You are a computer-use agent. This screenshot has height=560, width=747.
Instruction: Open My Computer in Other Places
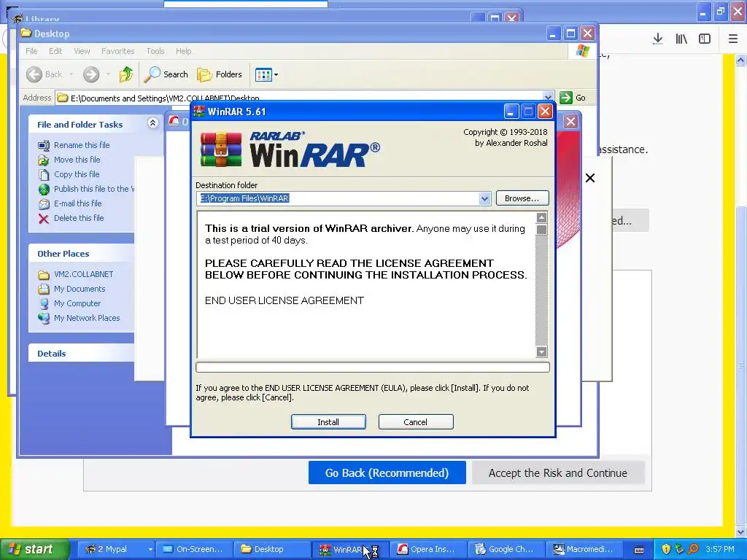(77, 303)
